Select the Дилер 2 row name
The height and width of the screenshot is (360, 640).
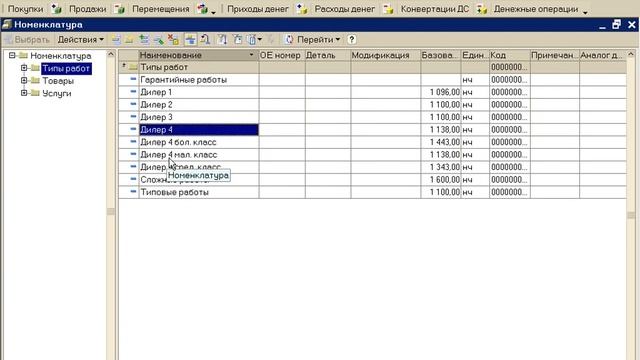coord(156,104)
